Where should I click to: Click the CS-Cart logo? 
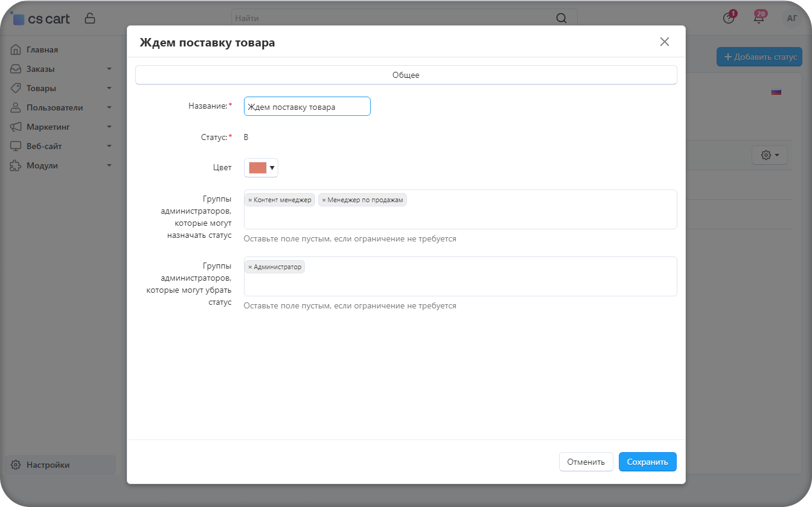pos(40,19)
